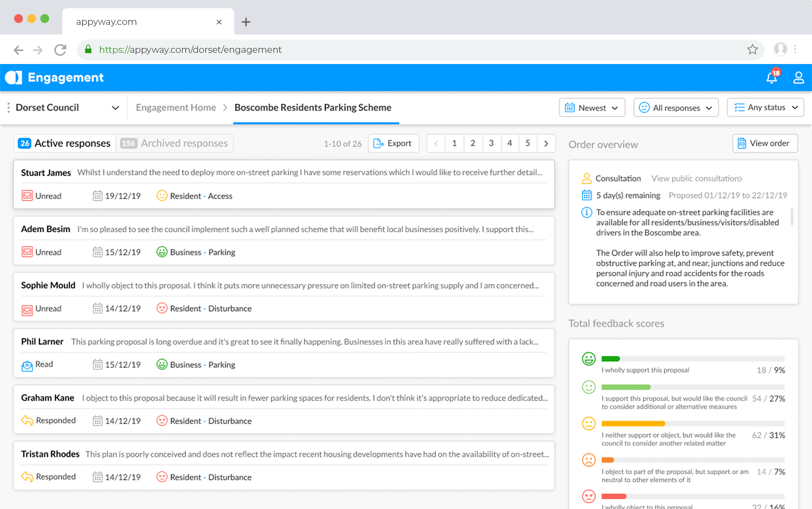Open the View public consultation link
The height and width of the screenshot is (509, 812).
tap(696, 179)
